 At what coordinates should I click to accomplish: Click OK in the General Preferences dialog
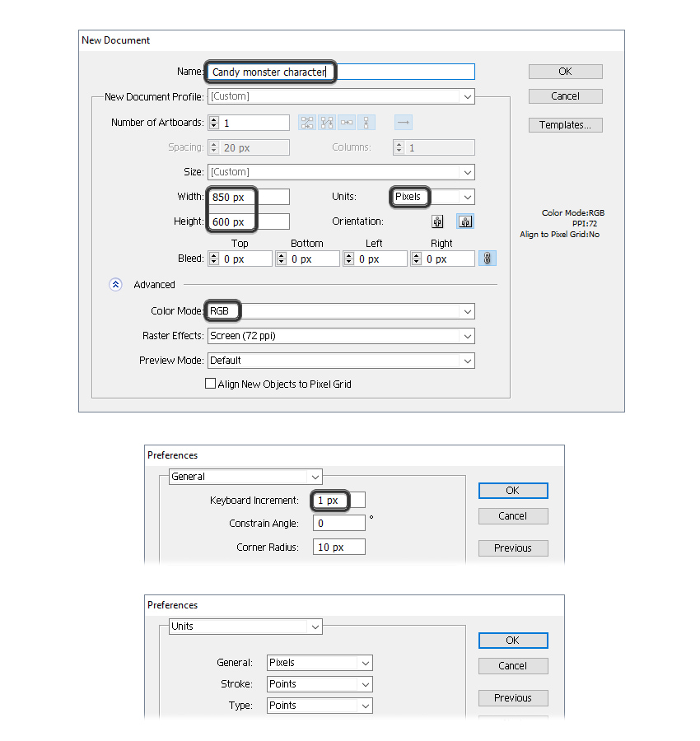(513, 491)
